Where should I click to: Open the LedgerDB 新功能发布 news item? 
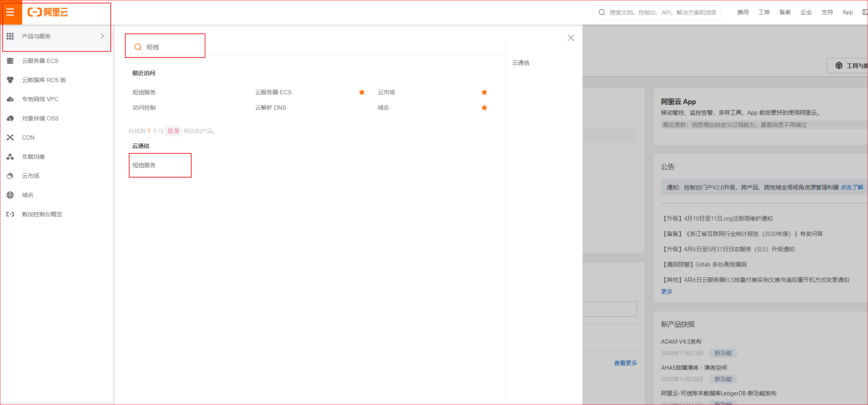point(719,393)
